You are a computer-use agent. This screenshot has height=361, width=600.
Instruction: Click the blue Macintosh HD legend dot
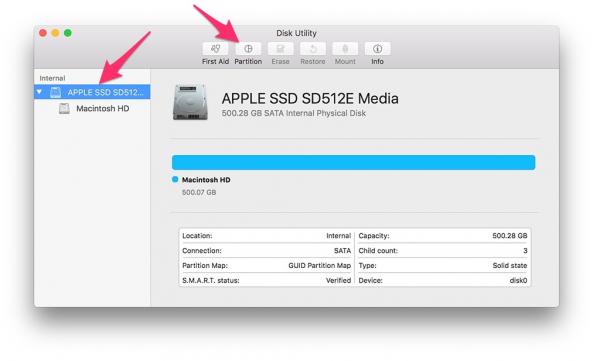coord(175,179)
